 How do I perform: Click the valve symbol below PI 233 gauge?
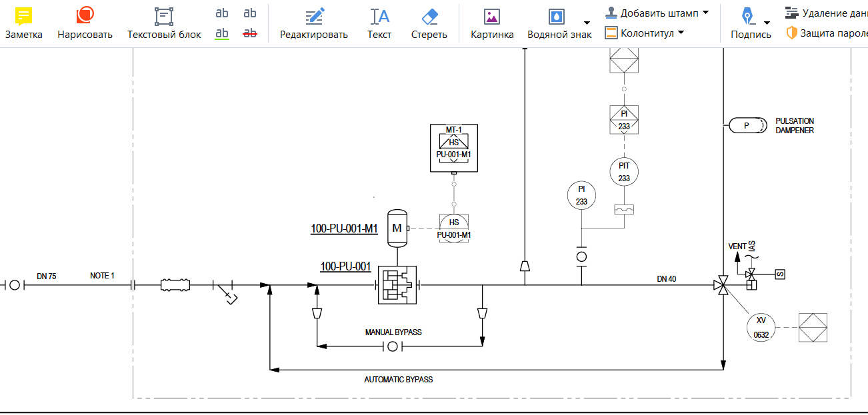pyautogui.click(x=581, y=256)
